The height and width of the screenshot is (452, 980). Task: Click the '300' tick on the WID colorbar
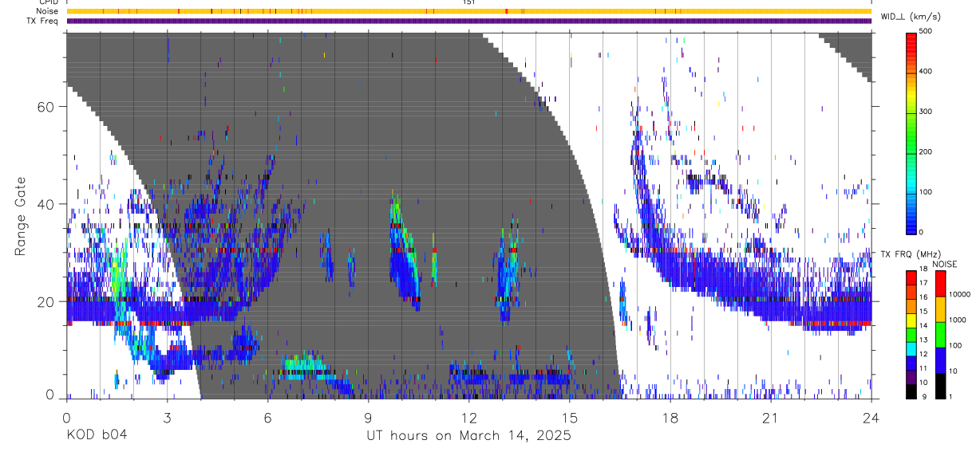pyautogui.click(x=926, y=112)
